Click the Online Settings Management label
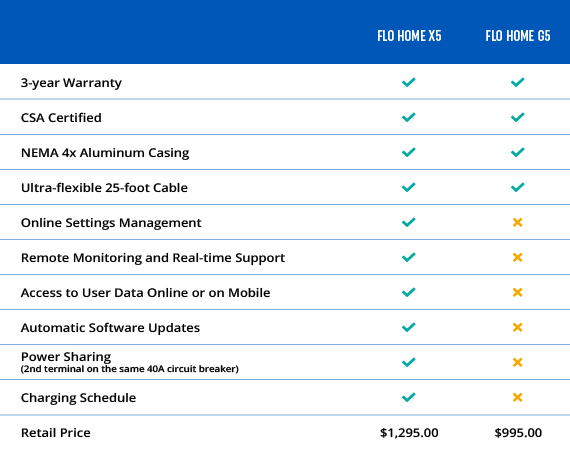Image resolution: width=570 pixels, height=450 pixels. tap(111, 222)
